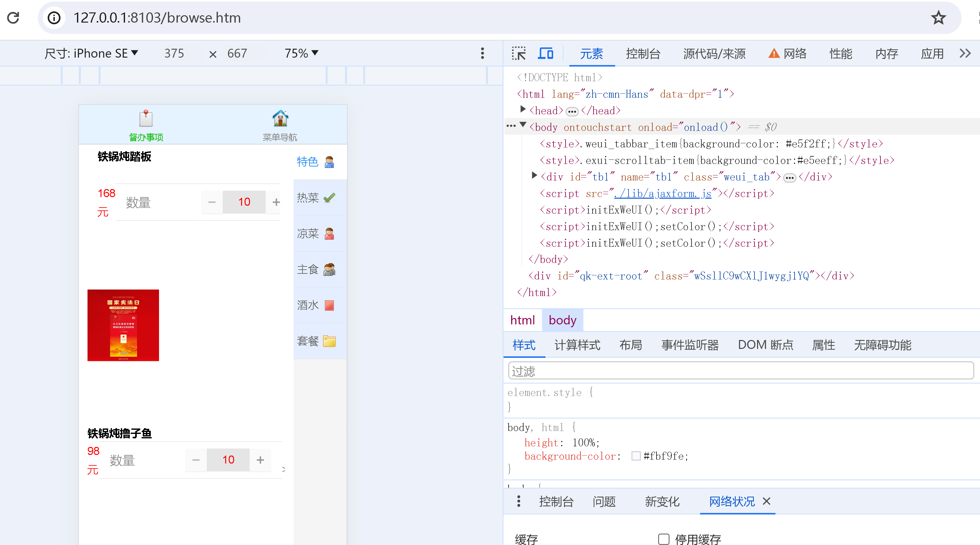Open the drawer 问题 tab
Image resolution: width=980 pixels, height=545 pixels.
coord(604,502)
